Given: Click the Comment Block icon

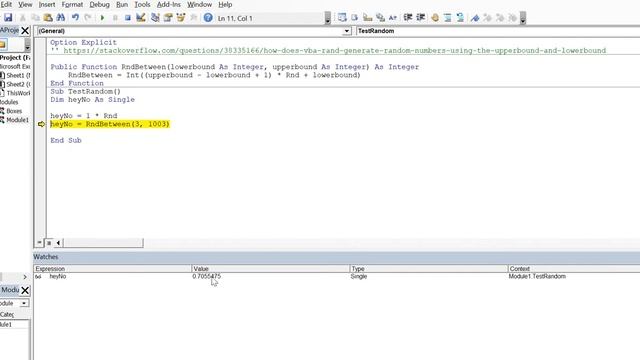Looking at the screenshot, I should click(448, 18).
